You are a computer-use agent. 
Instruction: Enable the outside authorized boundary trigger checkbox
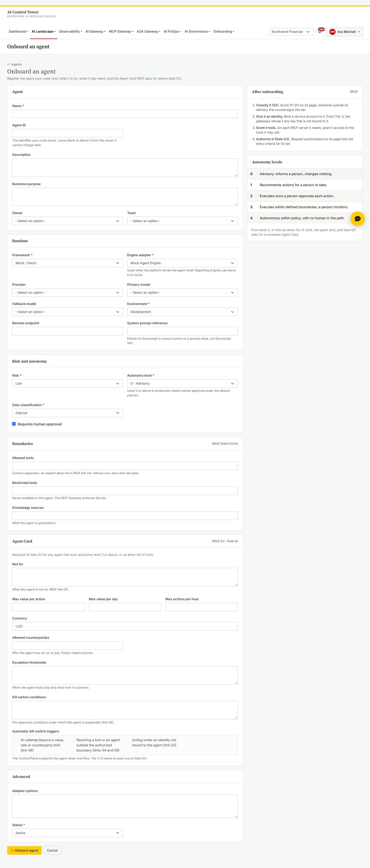[x=73, y=740]
